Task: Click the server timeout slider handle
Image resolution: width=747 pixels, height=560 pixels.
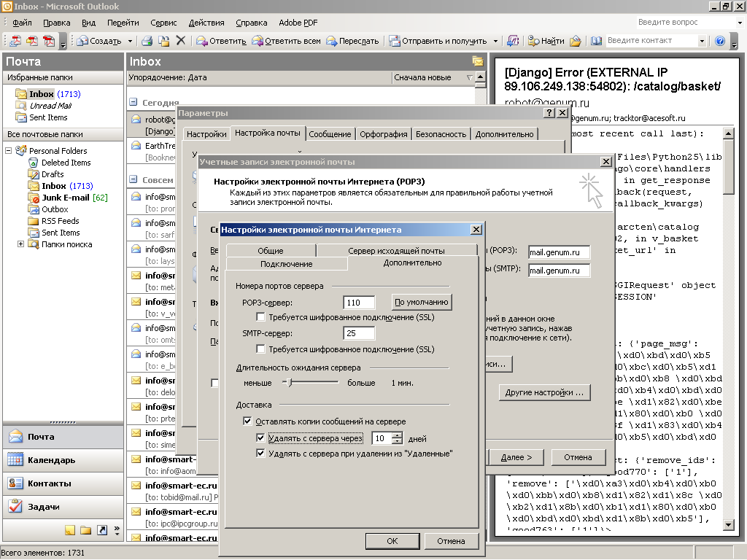Action: click(x=290, y=382)
